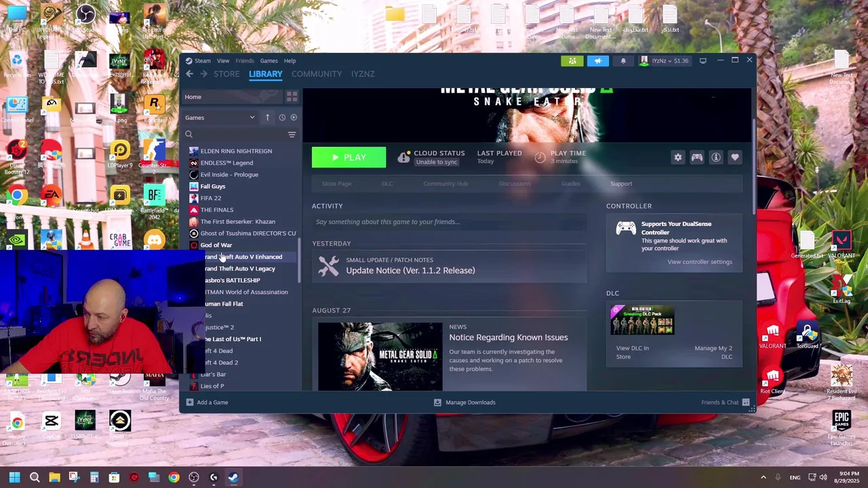Expand iYzNz account dropdown
The image size is (868, 488).
coord(665,61)
